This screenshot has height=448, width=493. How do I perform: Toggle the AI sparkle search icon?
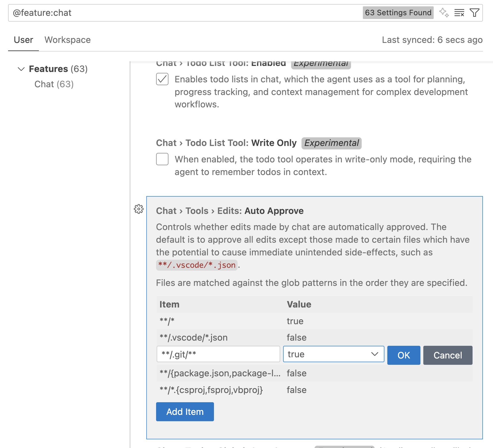[444, 13]
